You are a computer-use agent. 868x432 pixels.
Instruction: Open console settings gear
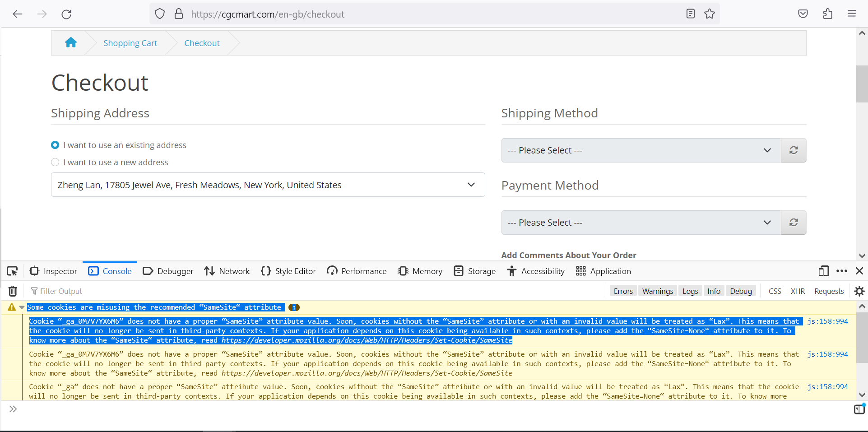pos(859,291)
